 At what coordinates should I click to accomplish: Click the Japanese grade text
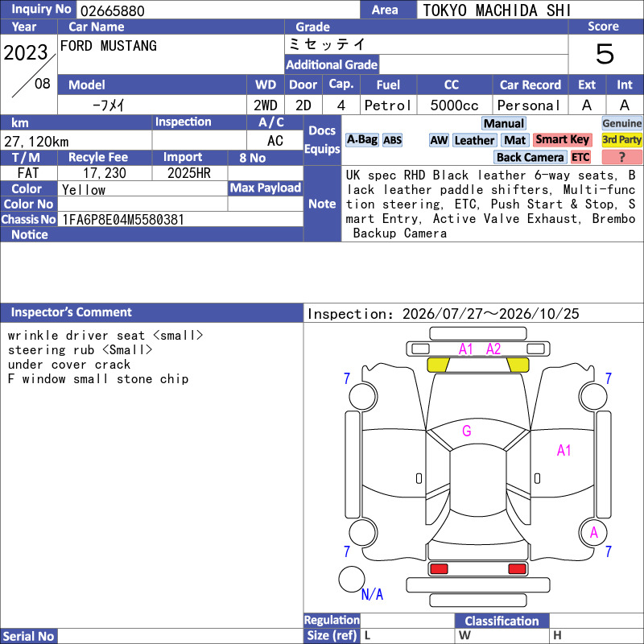click(327, 44)
